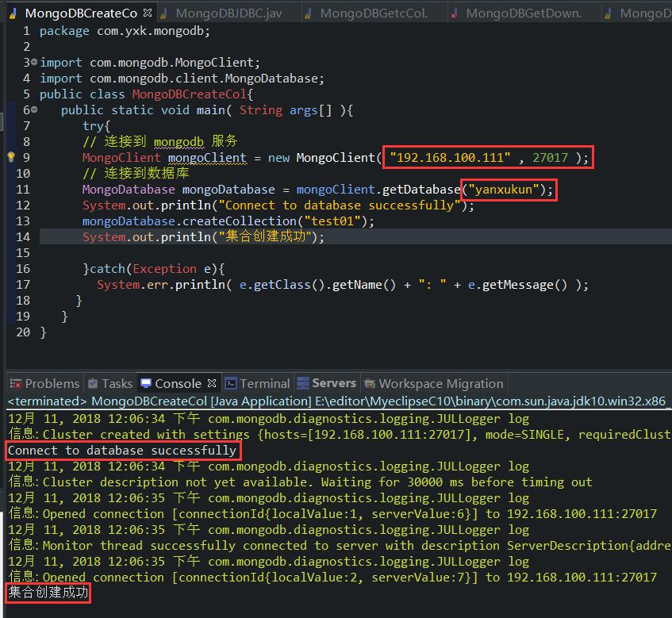Viewport: 672px width, 618px height.
Task: Click Java file icon on MongoDBCreateCo tab
Action: (x=13, y=14)
